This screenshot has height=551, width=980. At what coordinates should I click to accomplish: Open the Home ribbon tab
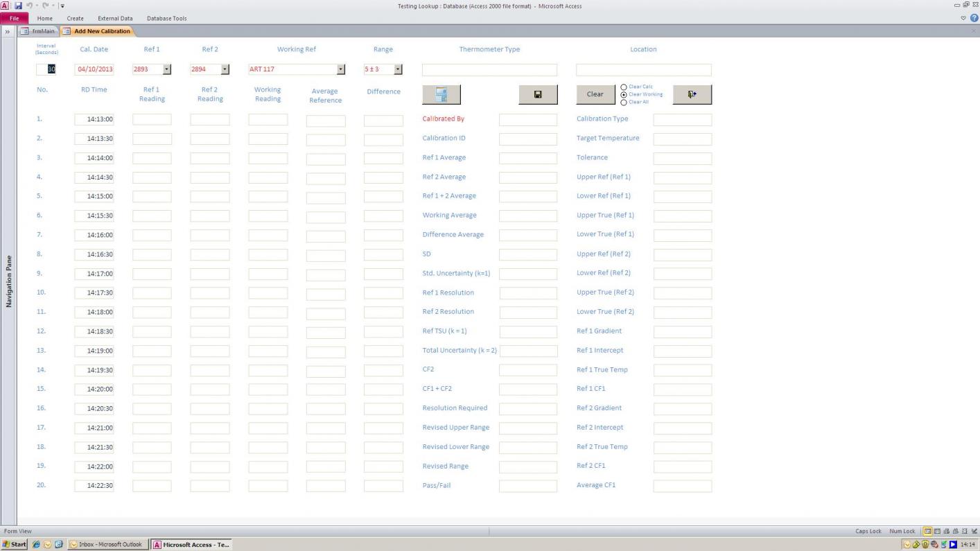44,18
